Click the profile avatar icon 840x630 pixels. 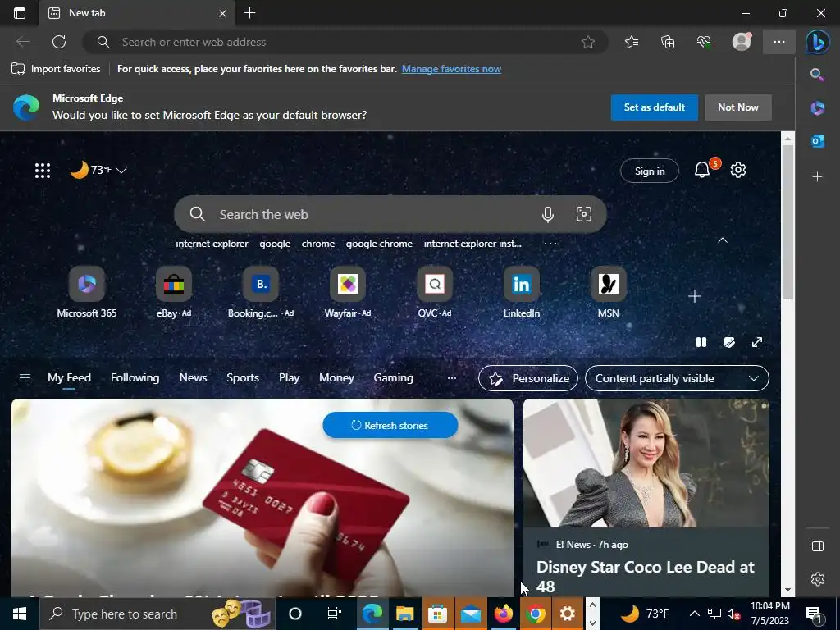pos(742,42)
